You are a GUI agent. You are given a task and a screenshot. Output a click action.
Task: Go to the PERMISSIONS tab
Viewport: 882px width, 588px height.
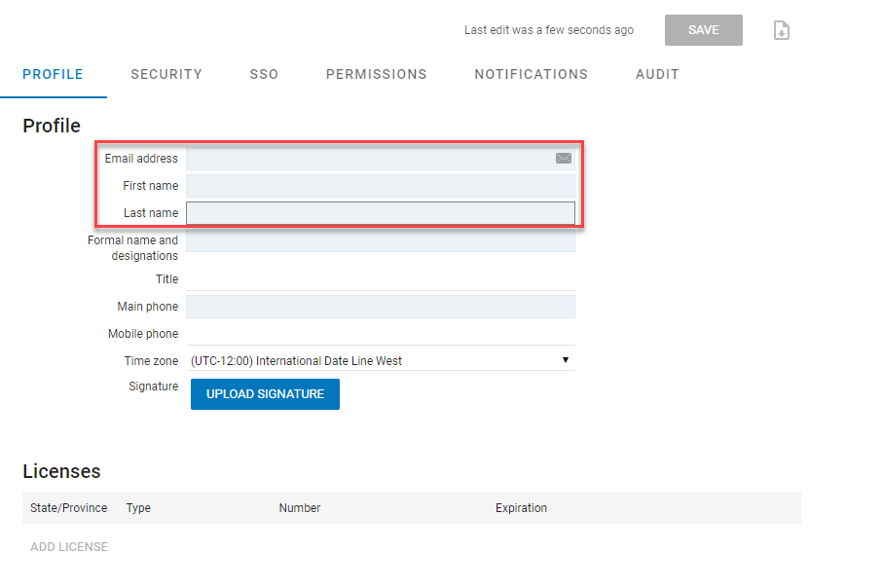click(x=377, y=74)
